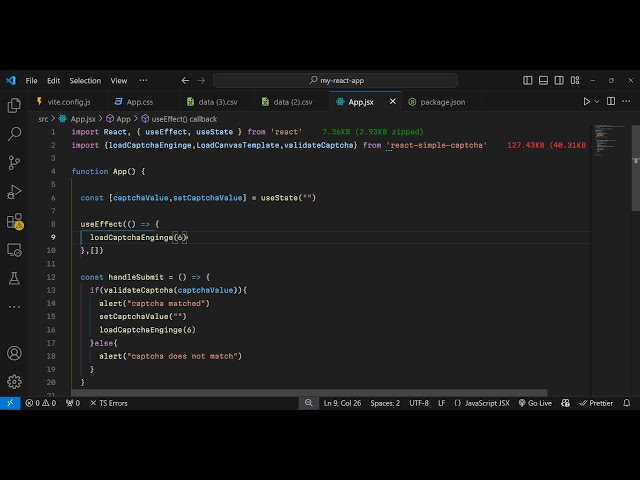Open dropdown arrow next to Run button
The height and width of the screenshot is (480, 640).
tap(600, 101)
